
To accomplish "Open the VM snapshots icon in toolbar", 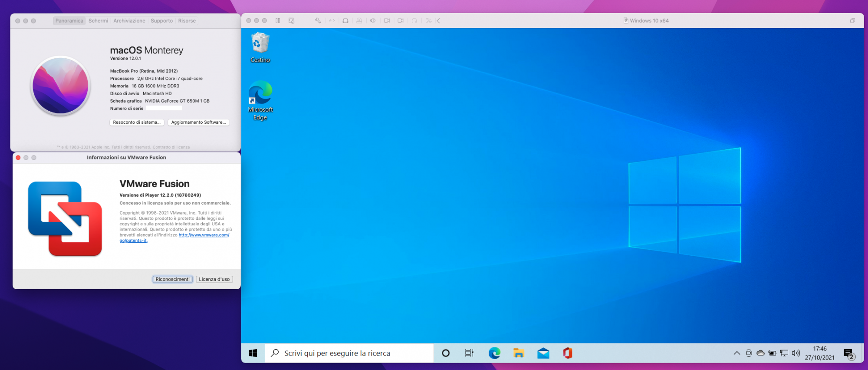I will pos(291,21).
